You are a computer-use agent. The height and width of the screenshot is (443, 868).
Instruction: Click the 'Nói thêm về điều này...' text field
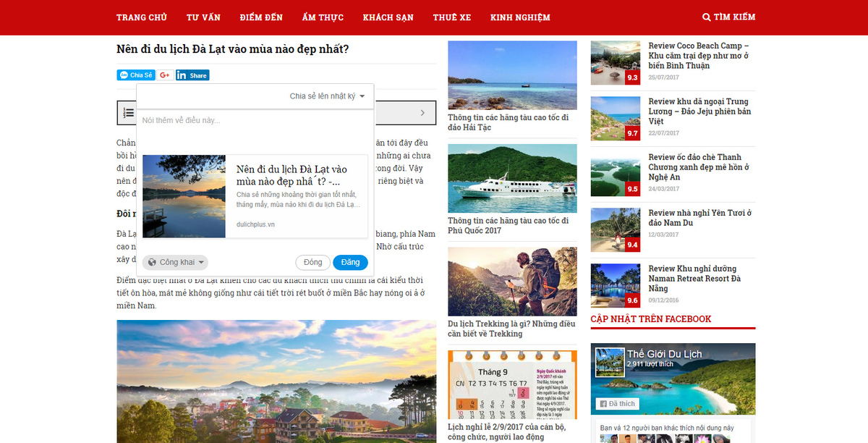point(255,120)
